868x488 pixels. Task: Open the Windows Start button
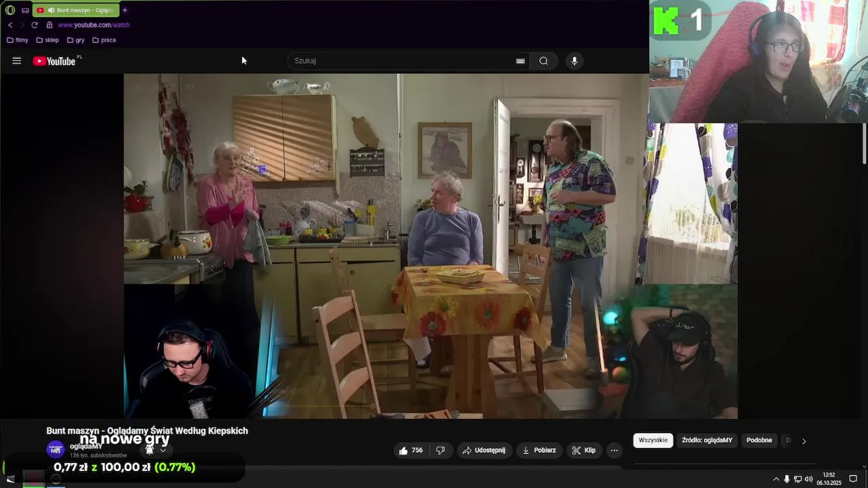[10, 479]
